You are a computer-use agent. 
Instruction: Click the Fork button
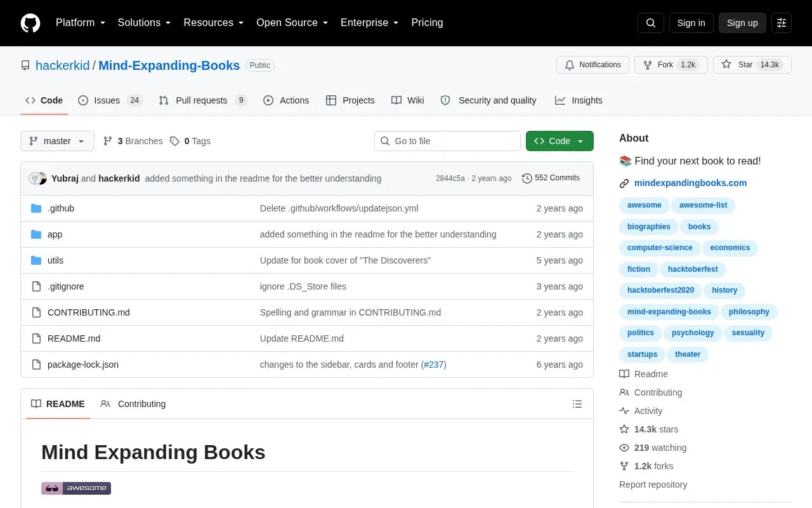(x=671, y=65)
